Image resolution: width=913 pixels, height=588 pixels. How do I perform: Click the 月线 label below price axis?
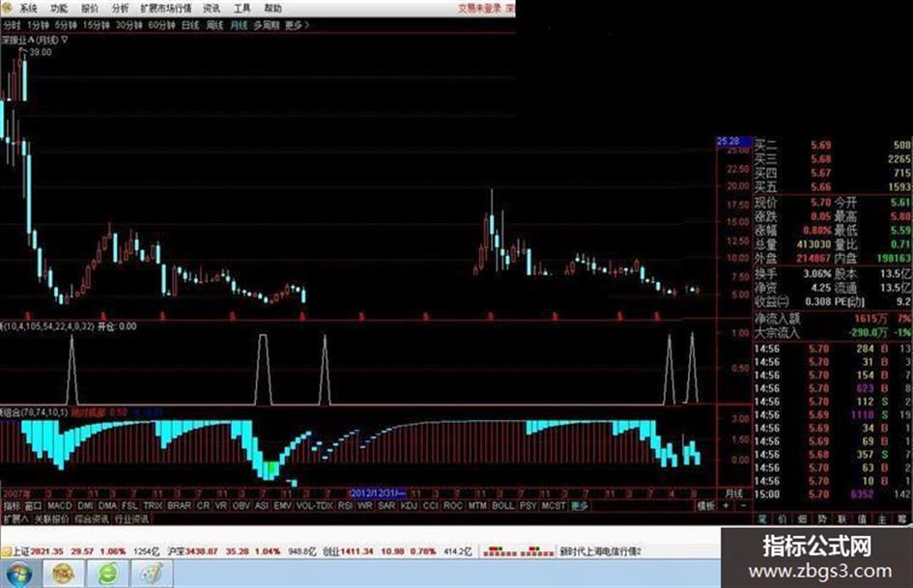click(x=733, y=493)
